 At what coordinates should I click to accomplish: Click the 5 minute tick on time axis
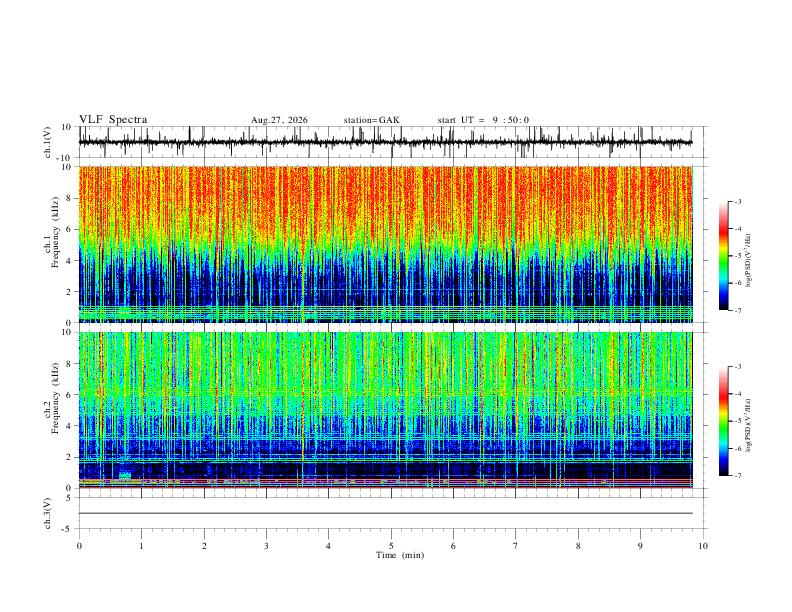(x=391, y=546)
